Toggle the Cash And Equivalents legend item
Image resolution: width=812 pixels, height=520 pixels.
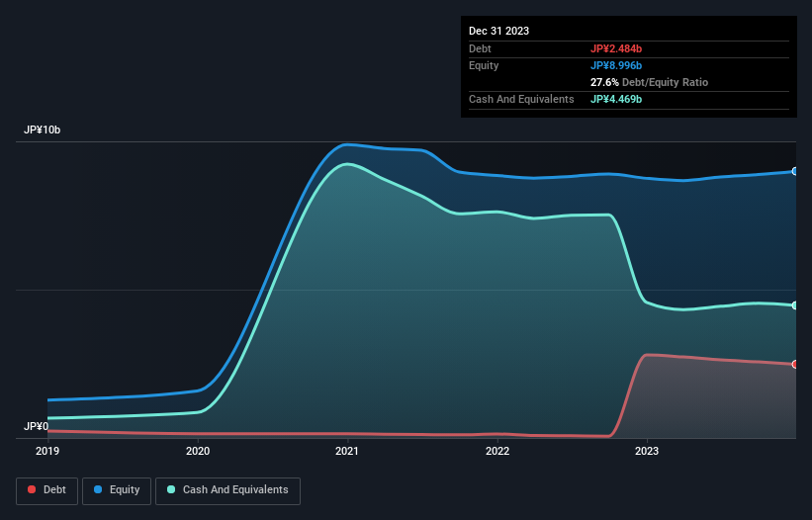[227, 490]
